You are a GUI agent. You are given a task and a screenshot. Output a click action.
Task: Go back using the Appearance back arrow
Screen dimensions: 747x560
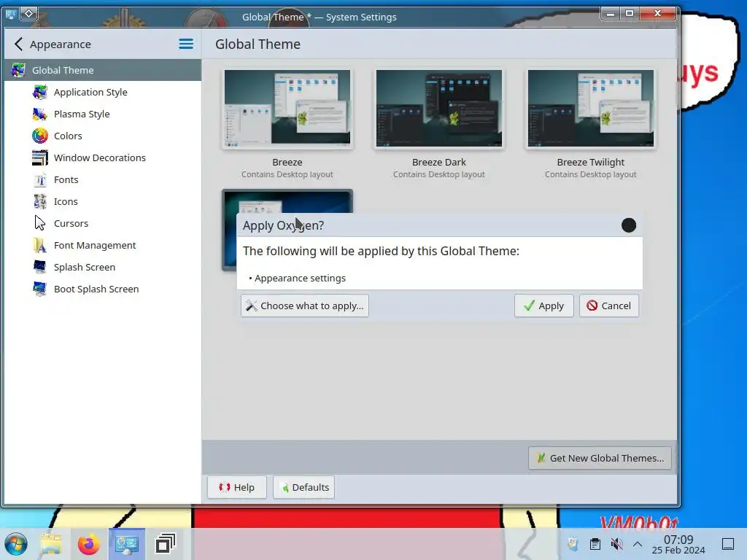[18, 44]
